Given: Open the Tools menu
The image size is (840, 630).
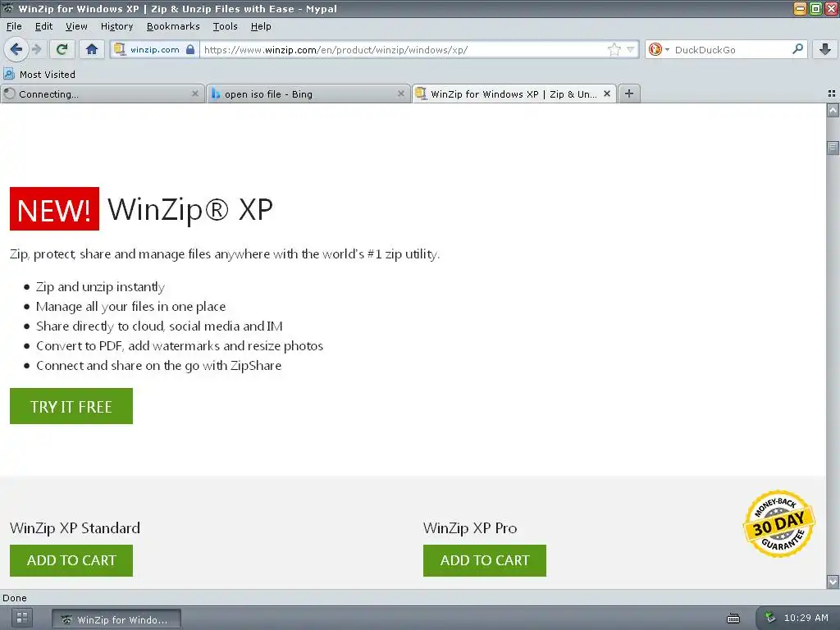Looking at the screenshot, I should (x=225, y=26).
